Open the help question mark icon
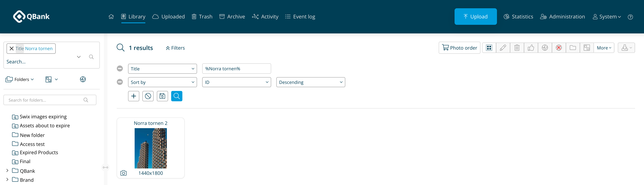Viewport: 644px width, 185px height. [x=630, y=17]
